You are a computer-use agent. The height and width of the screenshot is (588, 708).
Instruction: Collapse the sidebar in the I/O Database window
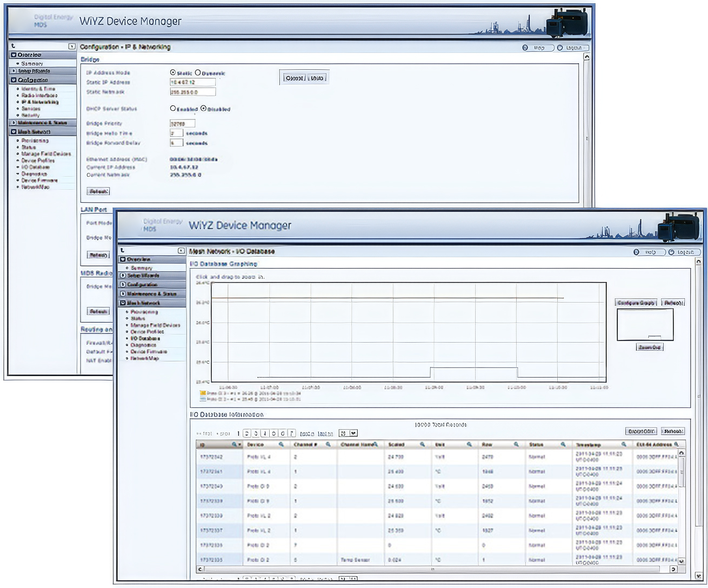pos(181,251)
